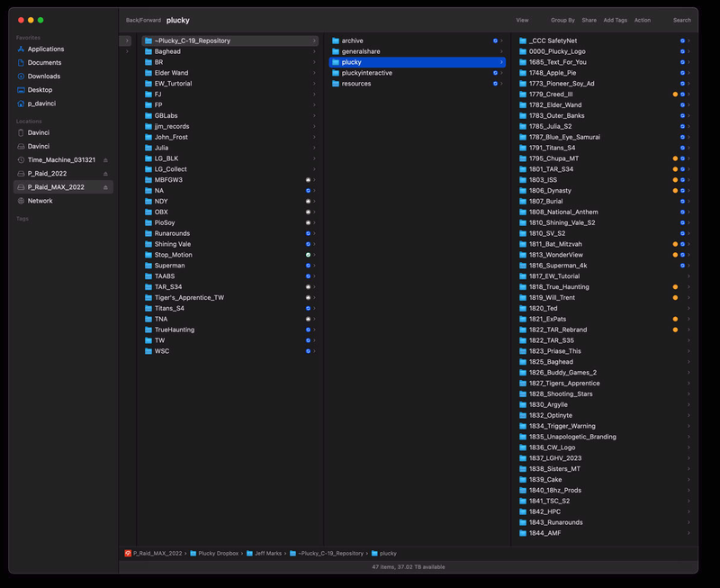Click the Search icon in the toolbar

[x=682, y=20]
